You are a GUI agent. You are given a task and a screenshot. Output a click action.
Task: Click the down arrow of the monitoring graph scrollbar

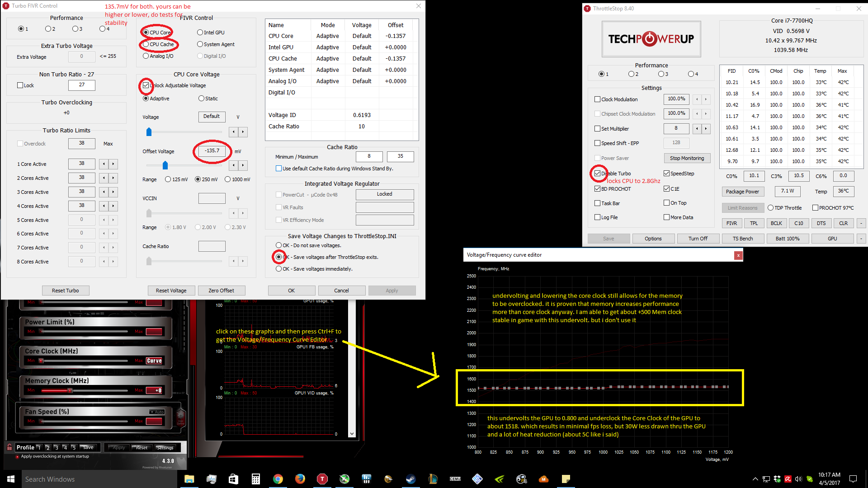point(352,434)
